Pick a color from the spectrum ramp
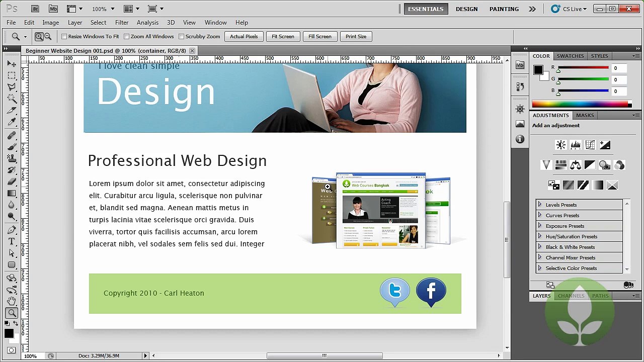This screenshot has width=644, height=362. pos(580,104)
